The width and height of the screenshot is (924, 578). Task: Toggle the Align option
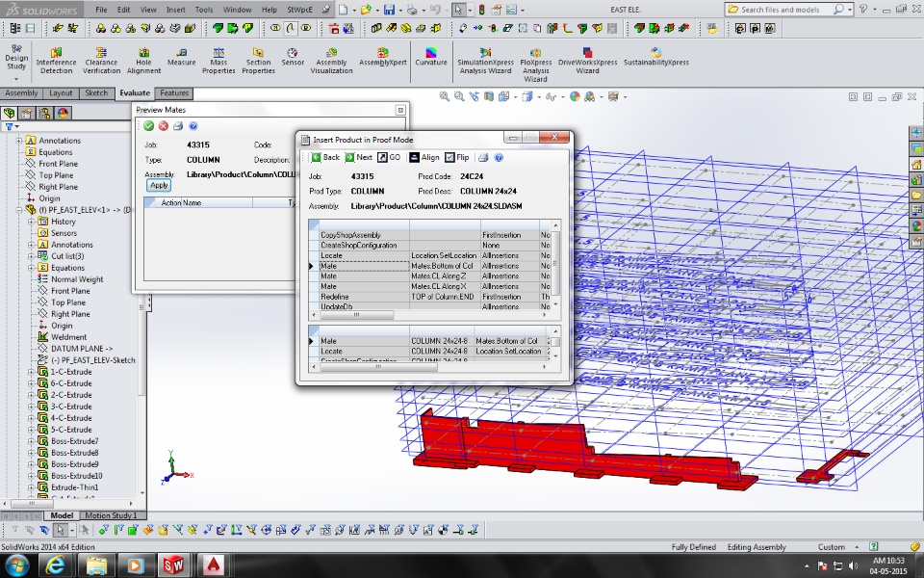tap(424, 157)
